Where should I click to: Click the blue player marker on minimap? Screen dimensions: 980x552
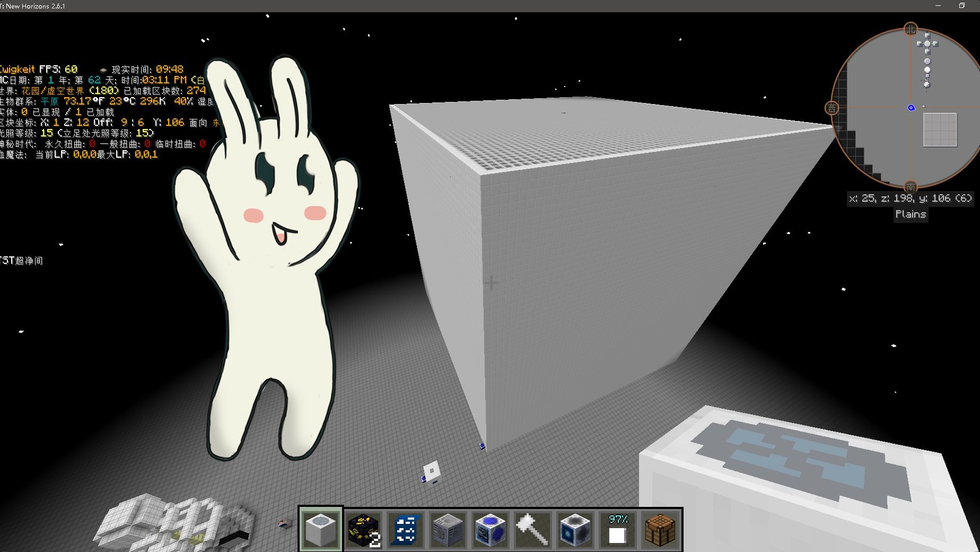911,108
